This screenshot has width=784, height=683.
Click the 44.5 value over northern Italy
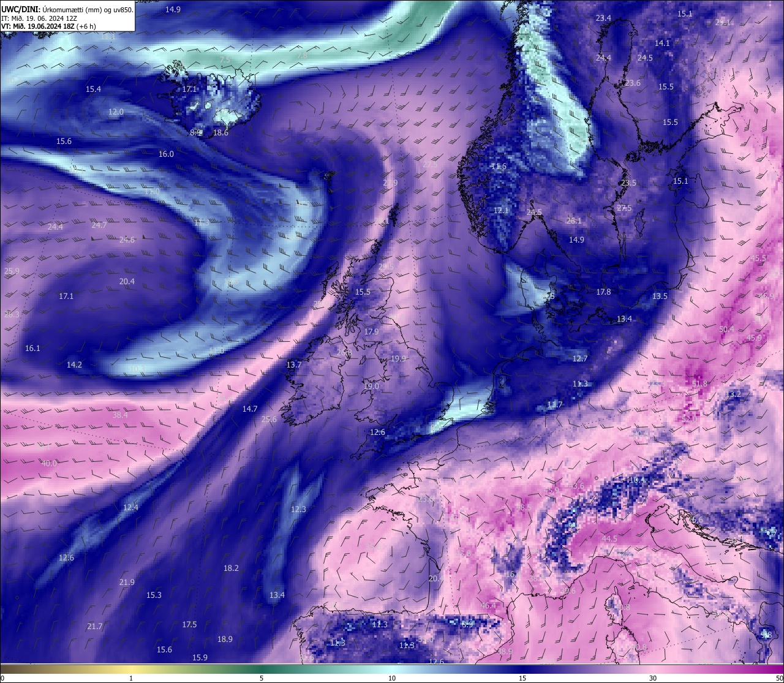pos(609,539)
